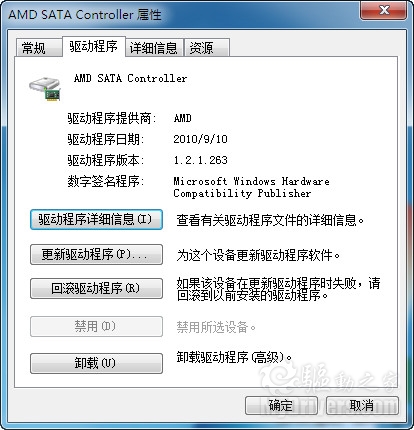414x430 pixels.
Task: Uninstall driver via 卸载(U) button
Action: tap(96, 363)
